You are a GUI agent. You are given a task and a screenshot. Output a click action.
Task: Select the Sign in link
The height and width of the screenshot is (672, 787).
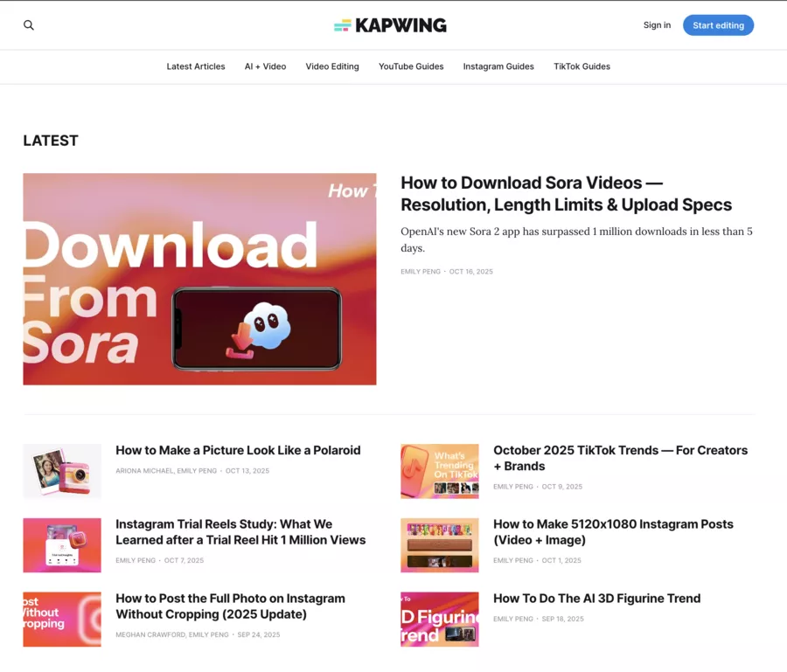click(x=657, y=25)
